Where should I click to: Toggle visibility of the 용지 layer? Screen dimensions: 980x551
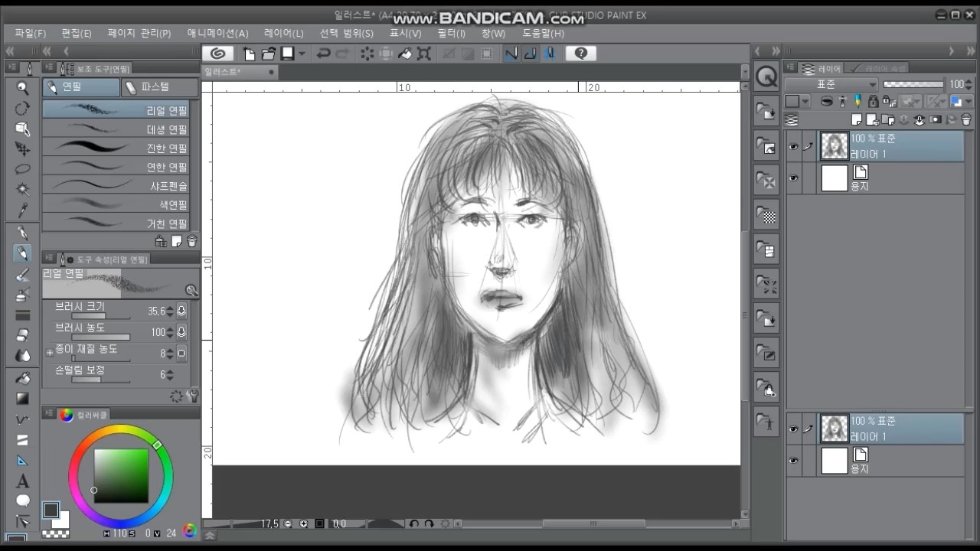793,178
